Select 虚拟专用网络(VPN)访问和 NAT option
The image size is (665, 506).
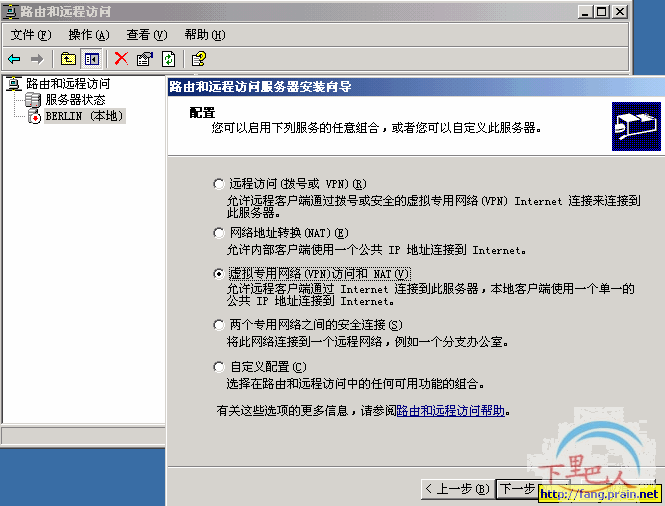(x=218, y=274)
